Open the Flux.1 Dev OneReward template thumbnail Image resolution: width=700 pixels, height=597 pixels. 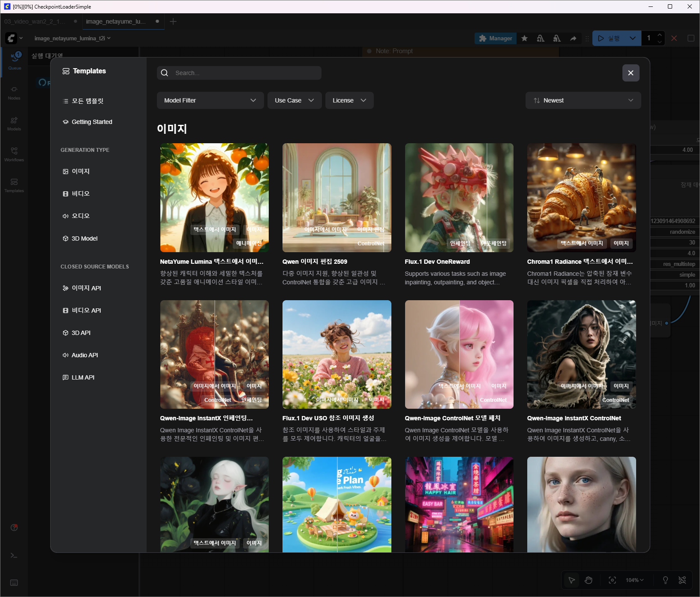(459, 198)
